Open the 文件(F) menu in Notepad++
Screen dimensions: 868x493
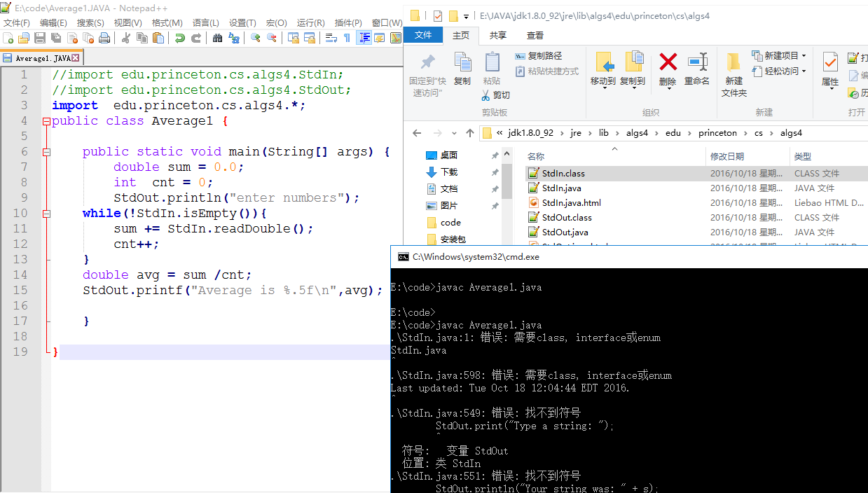pos(17,23)
